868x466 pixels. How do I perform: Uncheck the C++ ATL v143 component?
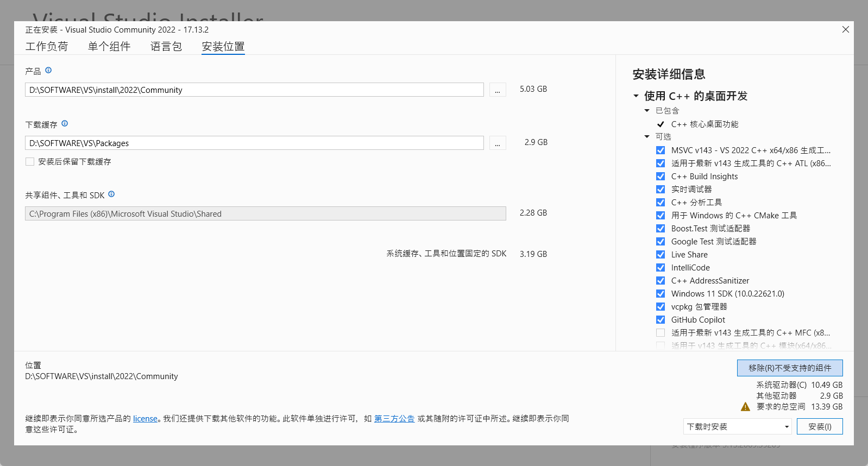pyautogui.click(x=661, y=163)
